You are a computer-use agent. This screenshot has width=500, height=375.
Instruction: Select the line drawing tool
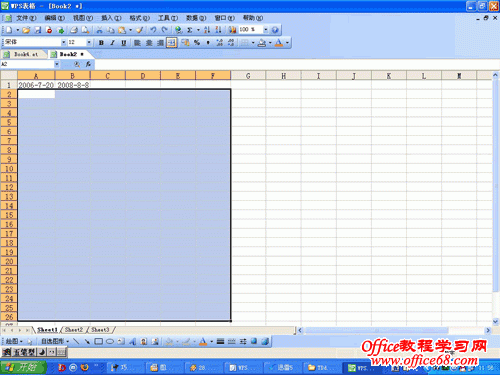click(x=76, y=341)
